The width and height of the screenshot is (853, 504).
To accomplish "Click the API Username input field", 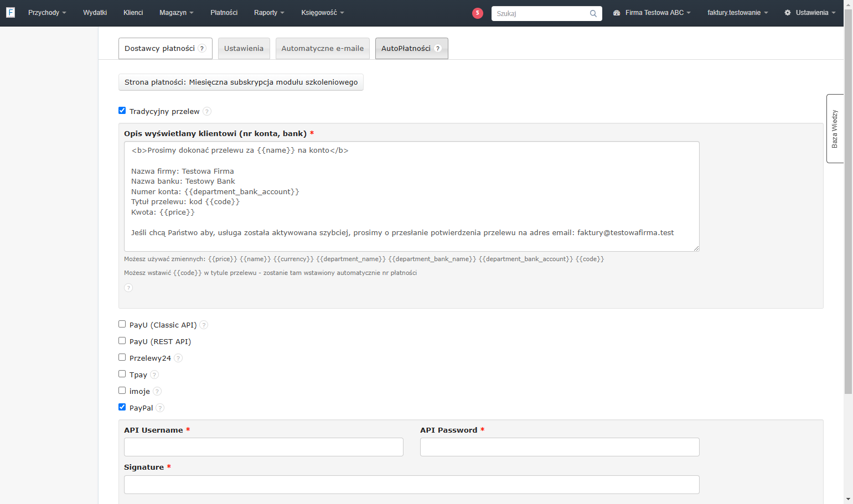I will (x=263, y=447).
